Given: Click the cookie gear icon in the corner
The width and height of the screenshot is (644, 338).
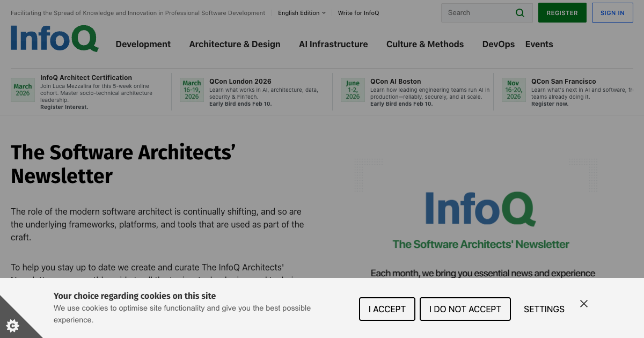Looking at the screenshot, I should pos(13,326).
